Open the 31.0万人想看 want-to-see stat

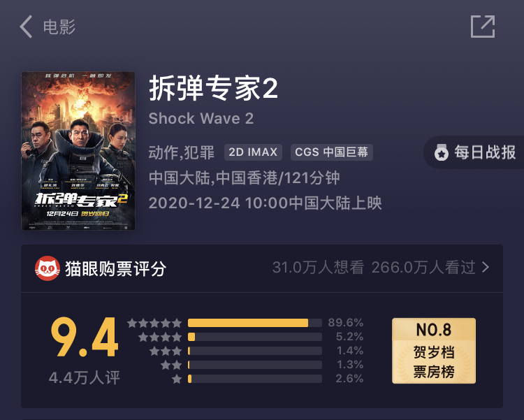pyautogui.click(x=318, y=267)
